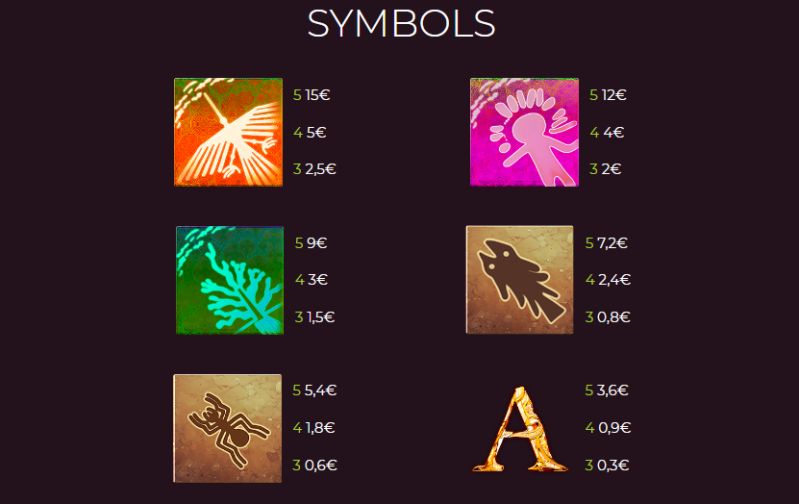Image resolution: width=799 pixels, height=504 pixels.
Task: Select the brown bird symbol tile
Action: point(519,280)
